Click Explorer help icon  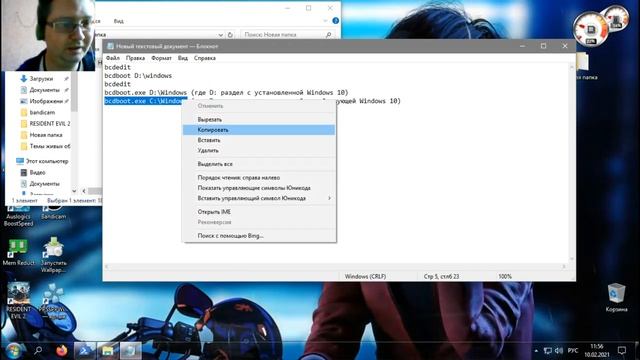[336, 21]
